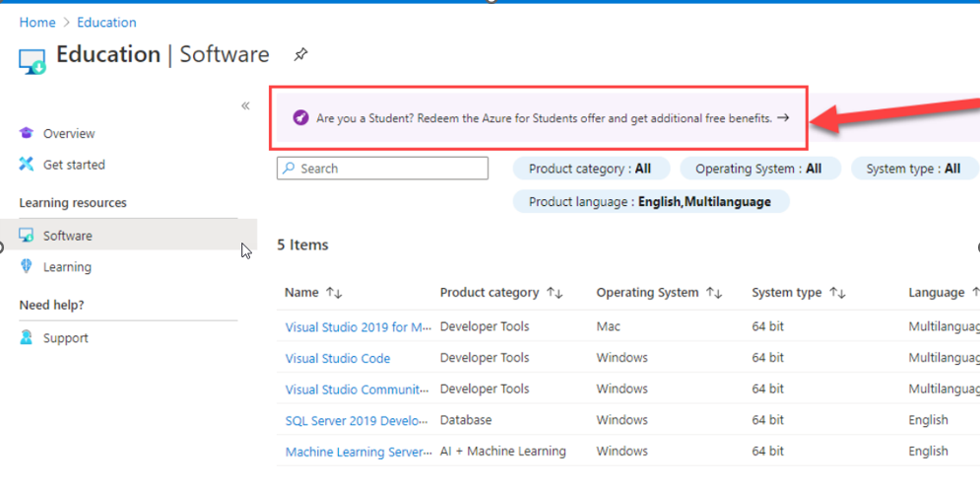
Task: Click Education breadcrumb link
Action: (106, 23)
